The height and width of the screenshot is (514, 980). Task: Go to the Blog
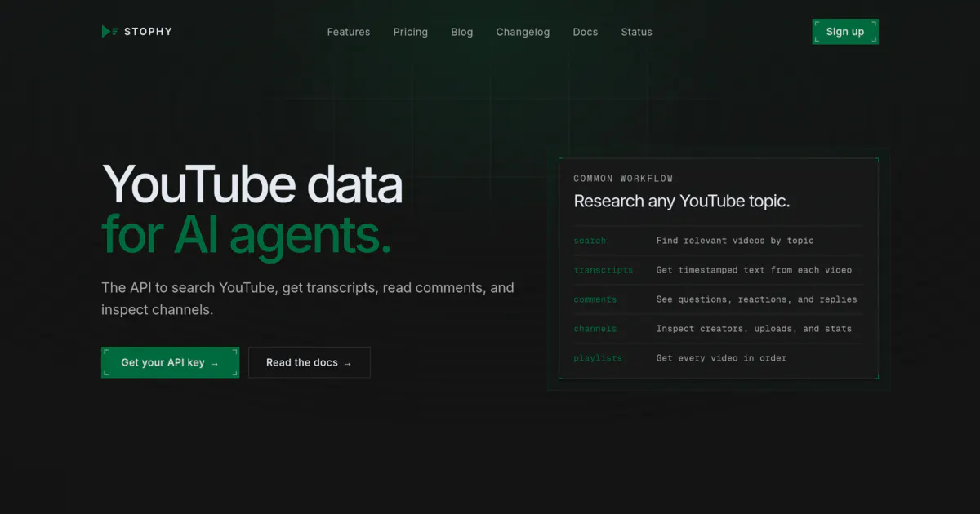(462, 32)
